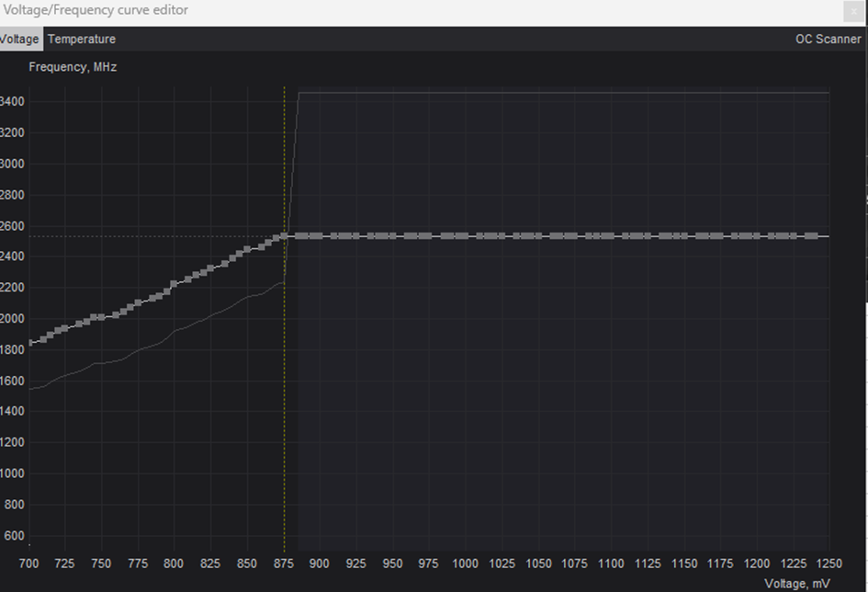The width and height of the screenshot is (868, 592).
Task: Click the 1250 voltage axis label
Action: (x=829, y=564)
